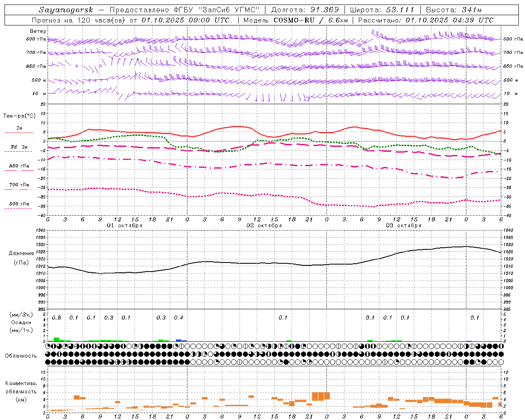Select the Прогноз на 120 часа(ов) text
The width and height of the screenshot is (525, 420).
pos(79,20)
